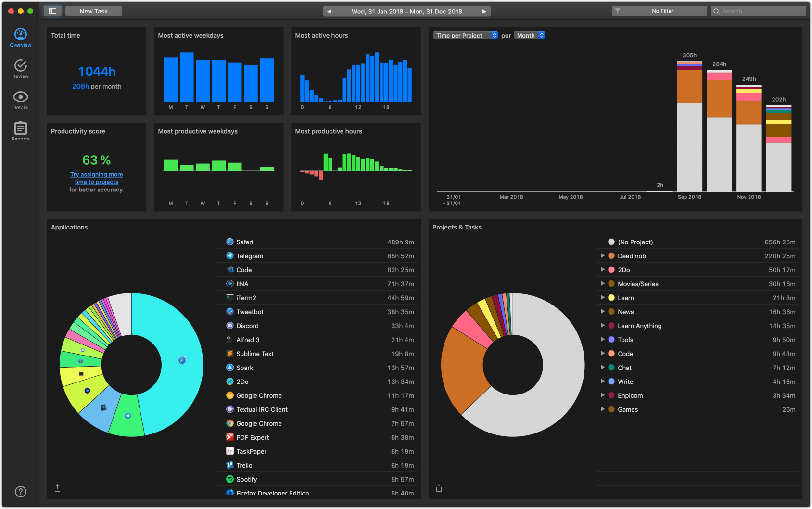
Task: Open the Review section icon
Action: click(x=21, y=65)
